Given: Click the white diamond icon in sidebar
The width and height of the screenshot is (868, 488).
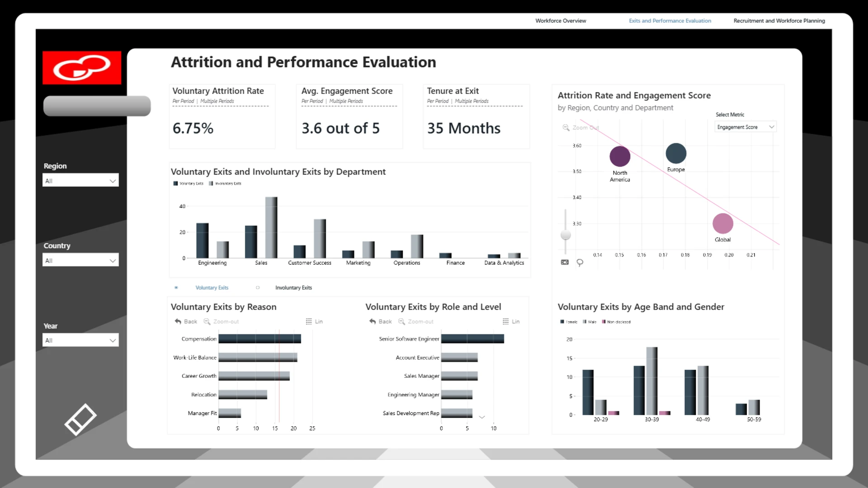Looking at the screenshot, I should coord(80,420).
